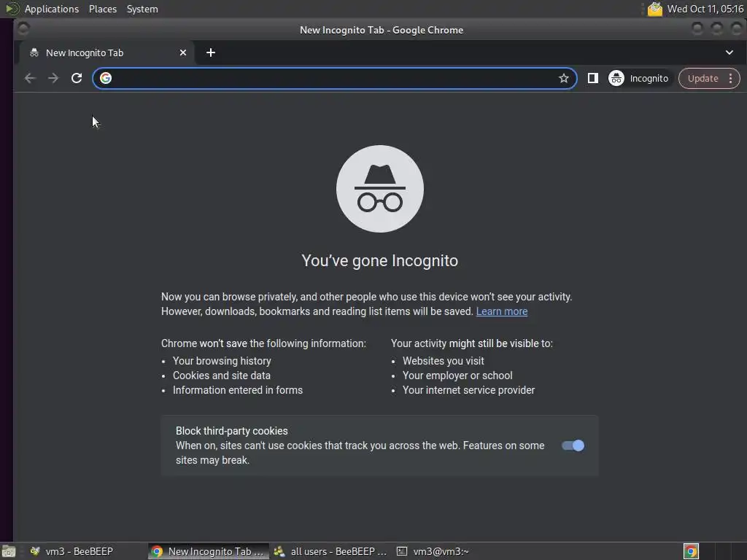Image resolution: width=747 pixels, height=560 pixels.
Task: Click Google icon in address bar
Action: (106, 78)
